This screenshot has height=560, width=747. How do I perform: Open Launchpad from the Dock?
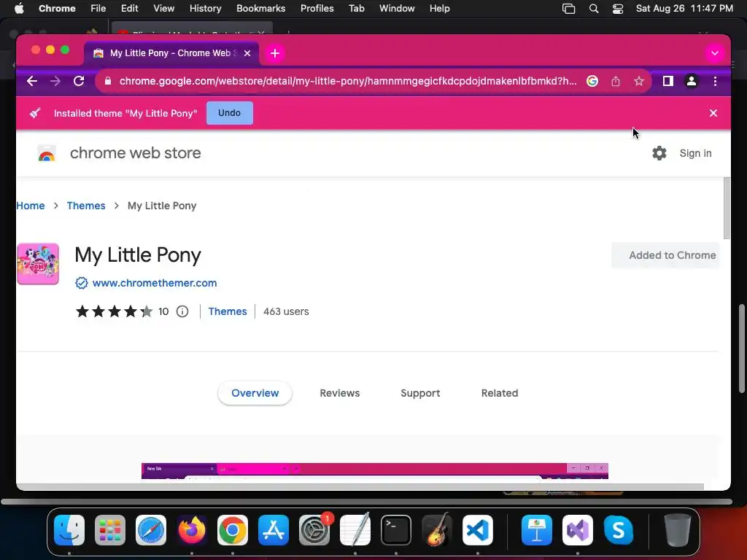(110, 530)
